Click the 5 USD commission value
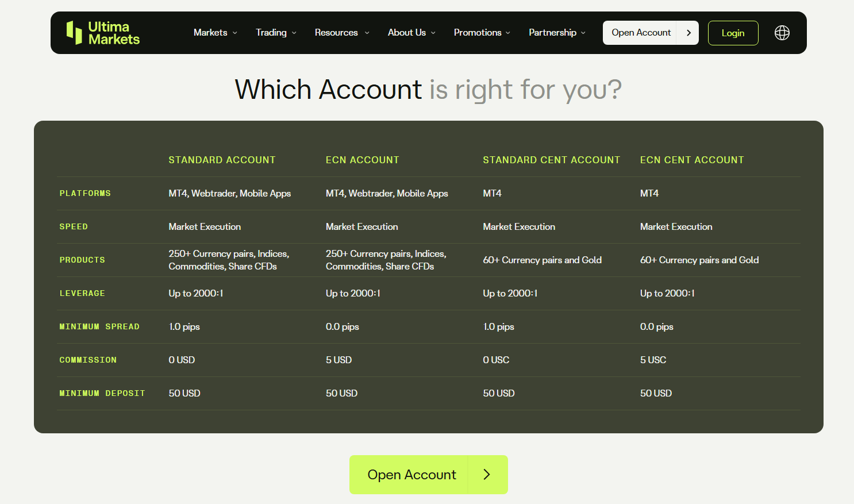 [x=339, y=360]
